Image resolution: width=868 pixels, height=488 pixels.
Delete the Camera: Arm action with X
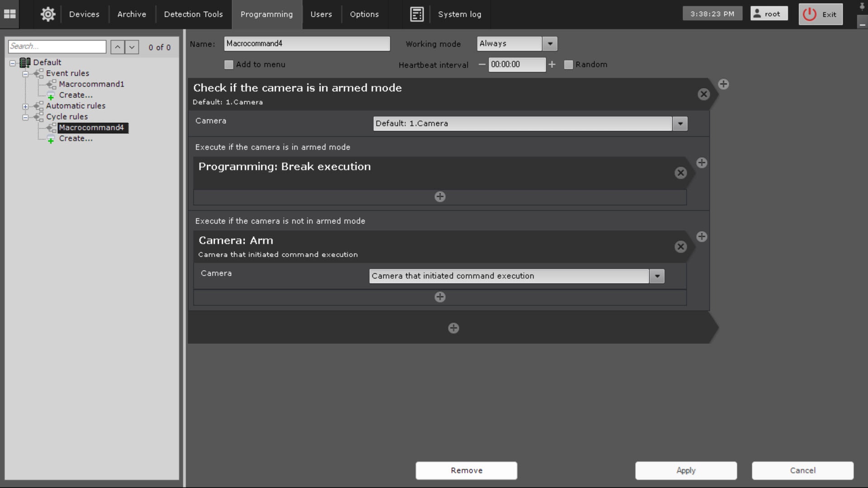tap(680, 247)
